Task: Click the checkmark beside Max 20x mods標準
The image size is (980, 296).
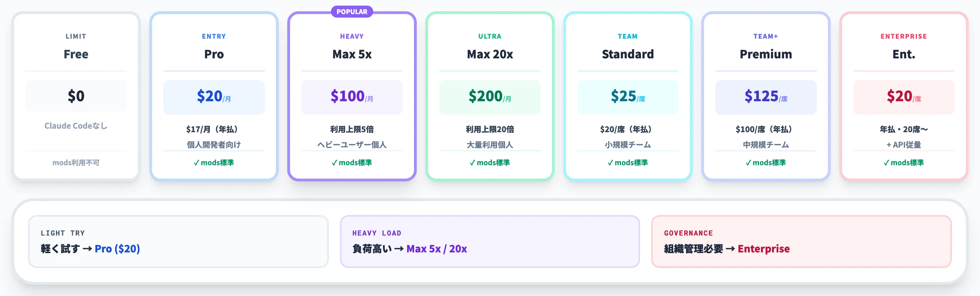Action: (x=472, y=163)
